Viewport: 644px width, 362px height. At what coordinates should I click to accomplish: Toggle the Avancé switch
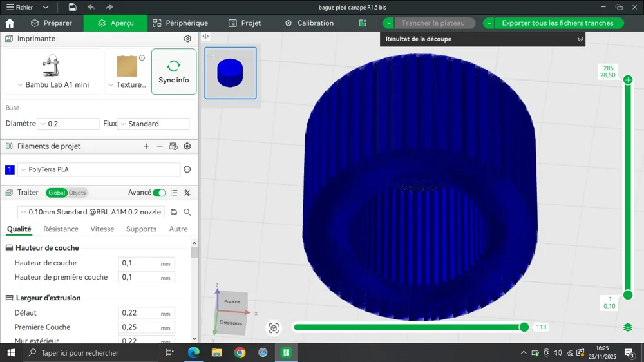(159, 193)
